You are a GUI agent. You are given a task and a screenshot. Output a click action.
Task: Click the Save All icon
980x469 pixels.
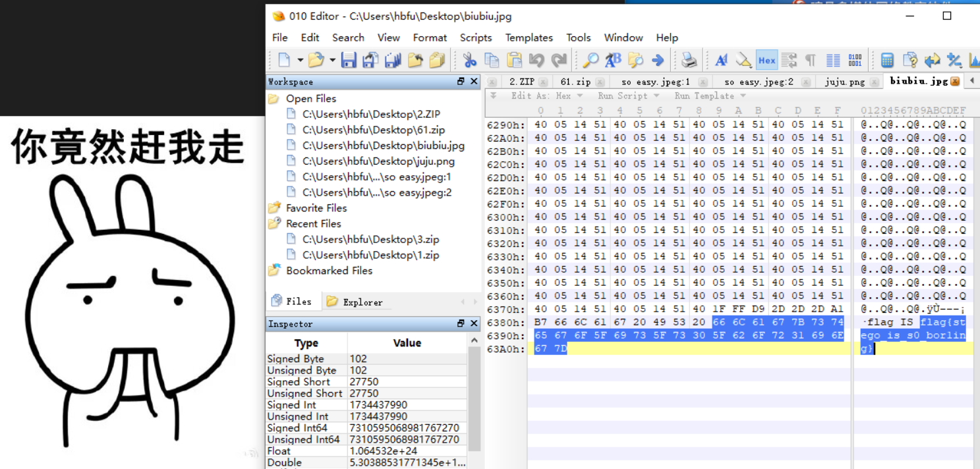[393, 61]
